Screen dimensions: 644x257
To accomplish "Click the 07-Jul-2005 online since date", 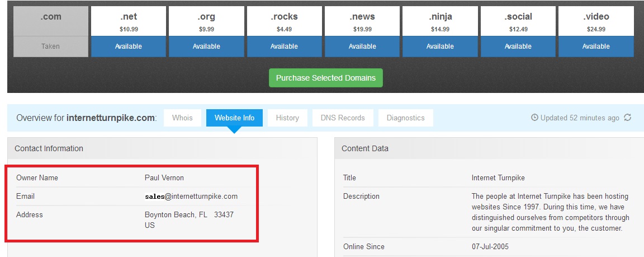I will pos(490,247).
